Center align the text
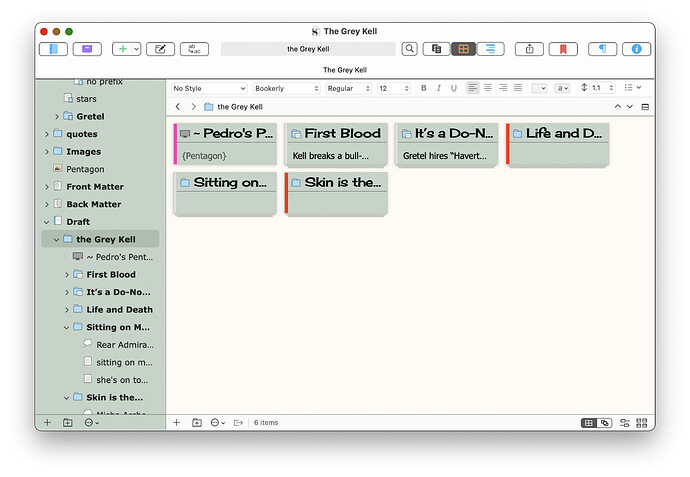The height and width of the screenshot is (477, 690). pyautogui.click(x=488, y=88)
